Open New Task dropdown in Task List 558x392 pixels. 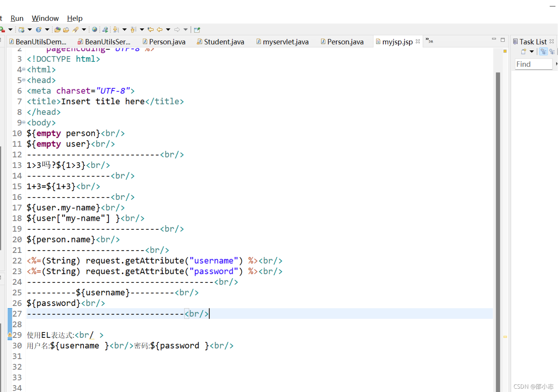(x=532, y=52)
